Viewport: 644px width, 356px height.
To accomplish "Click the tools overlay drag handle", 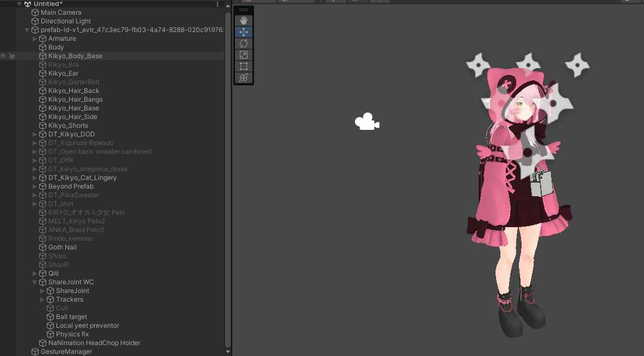I will point(244,10).
